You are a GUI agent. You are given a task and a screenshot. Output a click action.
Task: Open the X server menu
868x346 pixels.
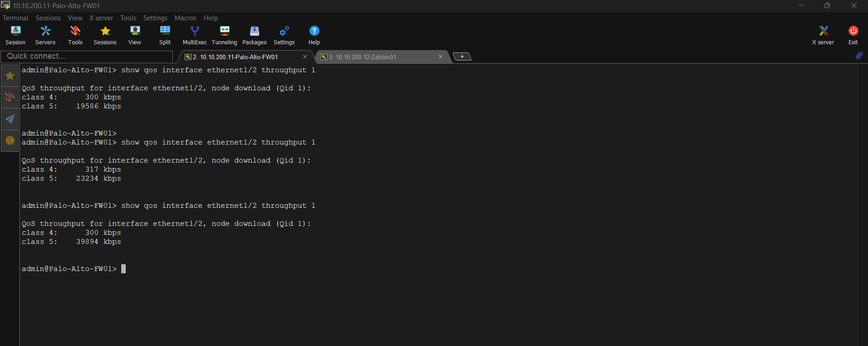click(x=101, y=18)
